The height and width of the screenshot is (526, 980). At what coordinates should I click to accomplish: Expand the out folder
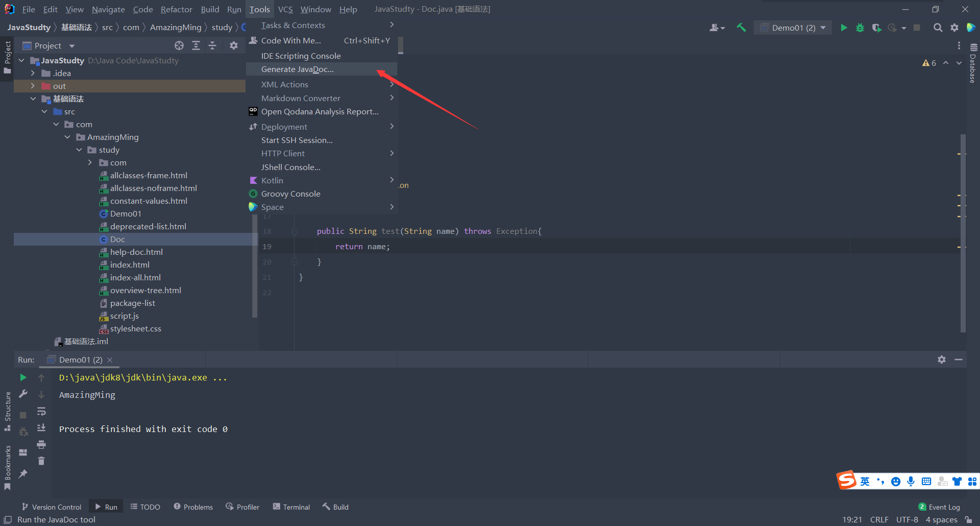[x=33, y=86]
